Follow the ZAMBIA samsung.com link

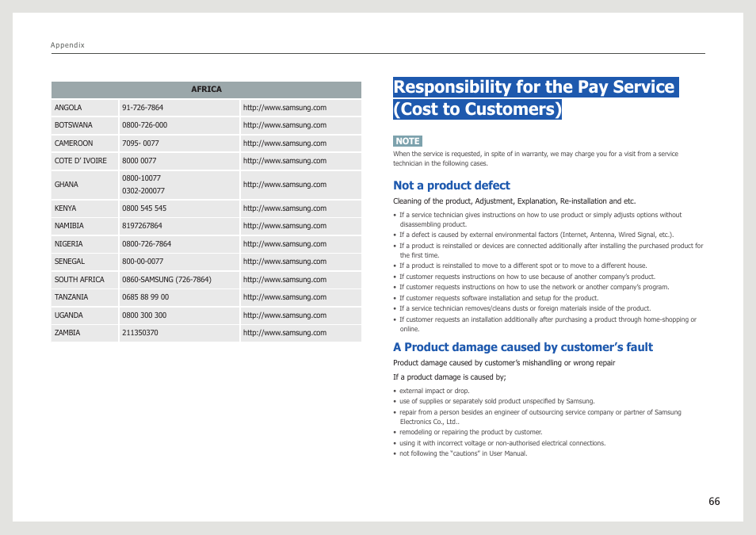click(x=284, y=333)
